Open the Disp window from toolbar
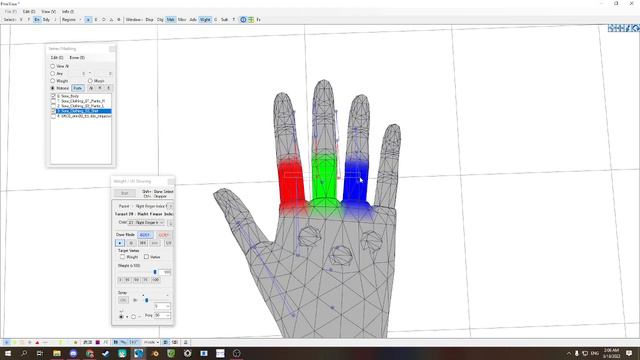 coord(149,20)
